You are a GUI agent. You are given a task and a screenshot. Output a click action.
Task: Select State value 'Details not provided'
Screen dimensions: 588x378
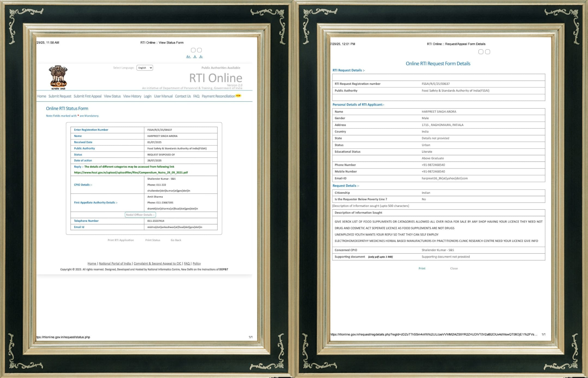tap(435, 138)
